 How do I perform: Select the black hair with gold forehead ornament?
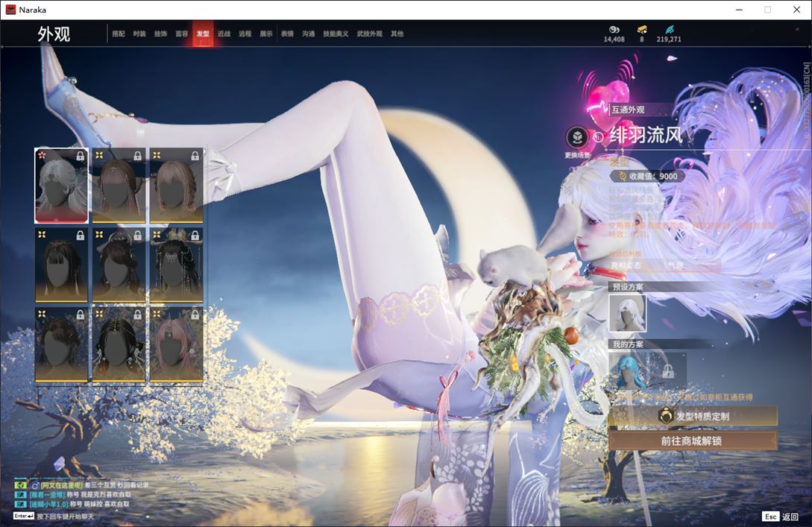(x=119, y=345)
